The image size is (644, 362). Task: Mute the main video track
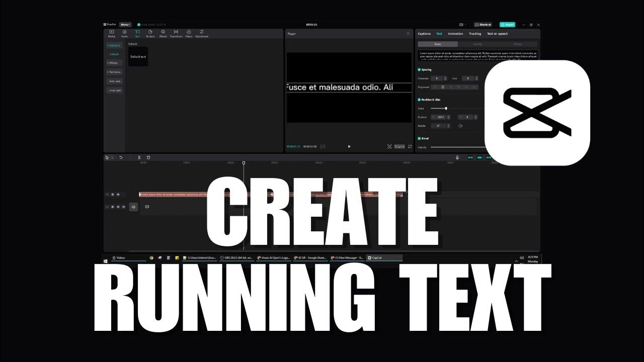pyautogui.click(x=124, y=207)
